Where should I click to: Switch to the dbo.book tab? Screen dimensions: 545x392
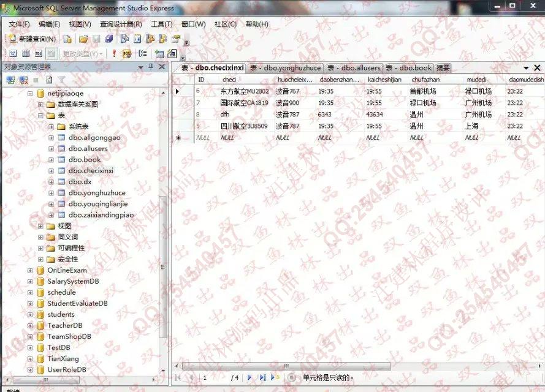[x=409, y=68]
